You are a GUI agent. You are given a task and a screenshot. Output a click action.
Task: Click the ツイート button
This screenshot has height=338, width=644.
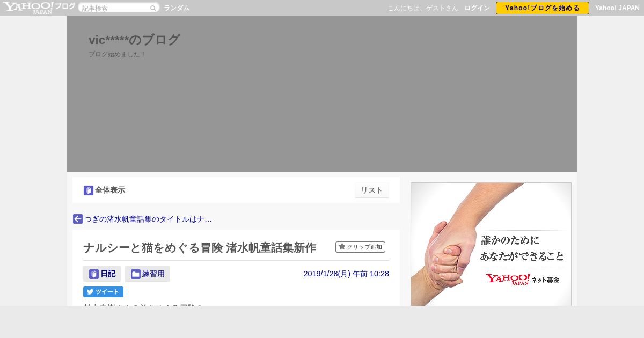tap(103, 292)
